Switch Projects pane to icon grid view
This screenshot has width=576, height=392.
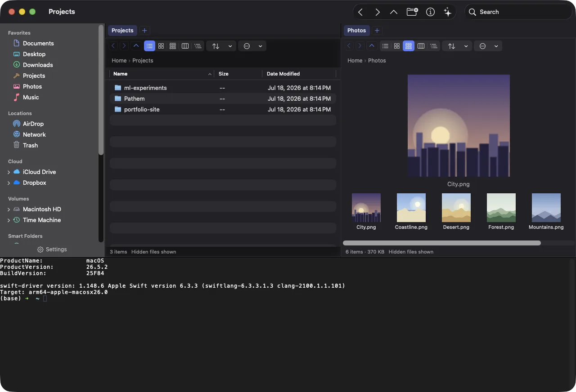click(161, 46)
